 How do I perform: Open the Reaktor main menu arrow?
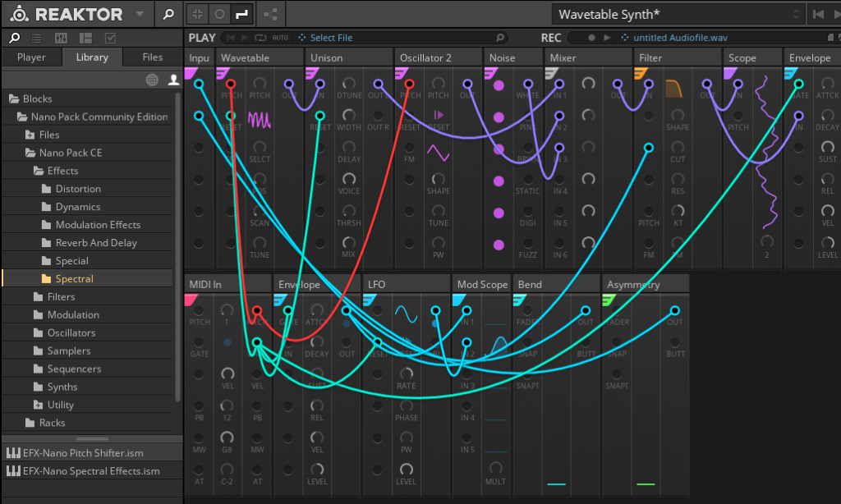139,14
